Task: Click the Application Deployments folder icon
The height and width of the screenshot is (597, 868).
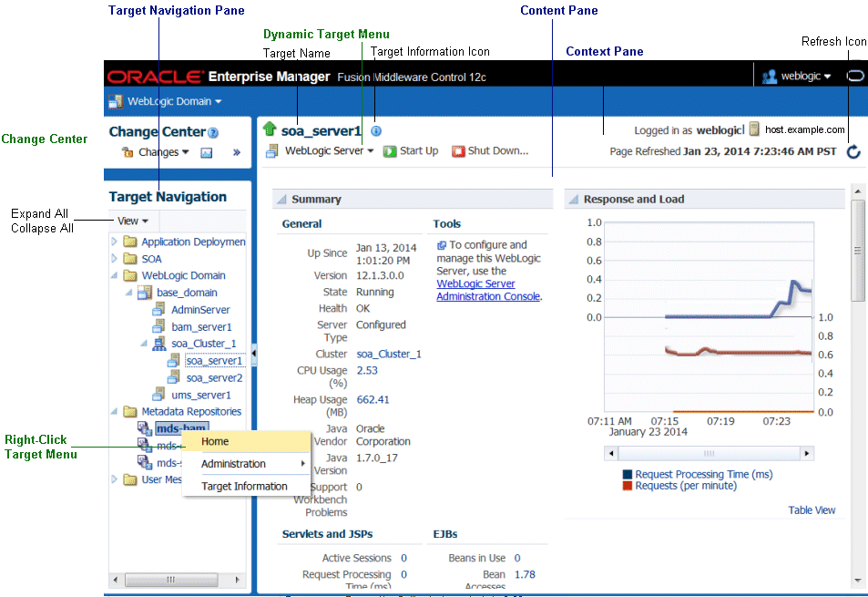Action: tap(130, 242)
